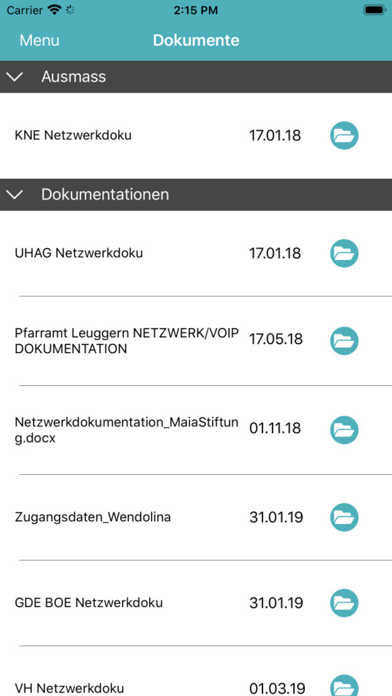The height and width of the screenshot is (696, 392).
Task: Open the Menu in the navigation bar
Action: click(x=39, y=40)
